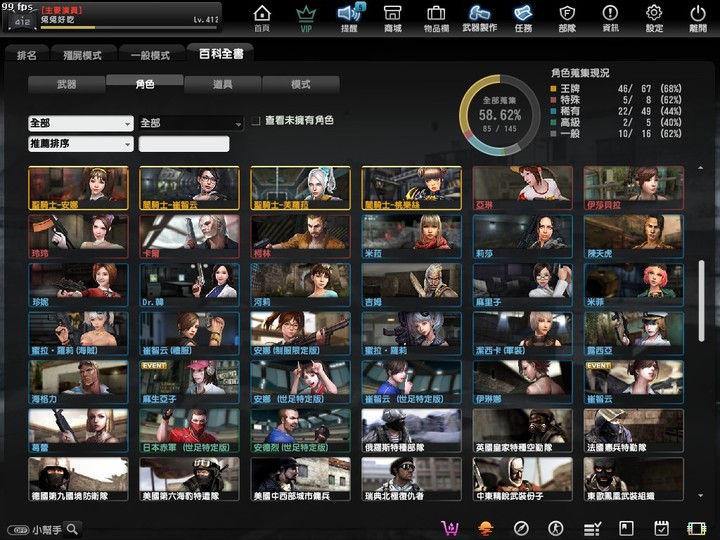Go to the 首頁 home icon

point(262,17)
